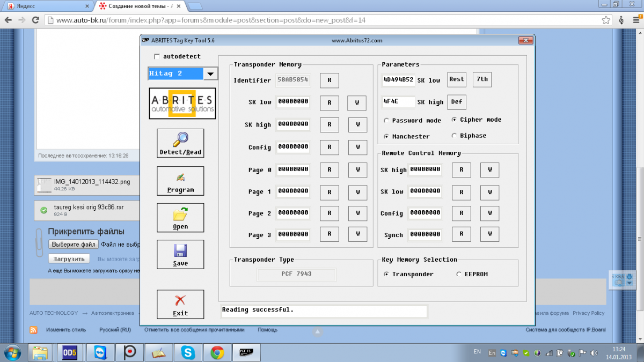
Task: Exit the Abrites Tag Key Tool
Action: pyautogui.click(x=180, y=304)
